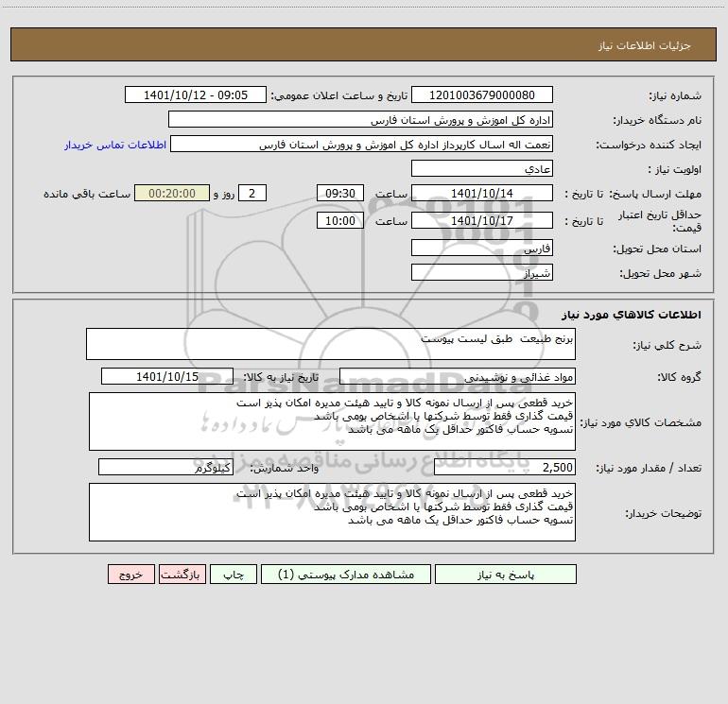Click the گروه کالا label
Viewport: 728px width, 704px height.
click(679, 377)
